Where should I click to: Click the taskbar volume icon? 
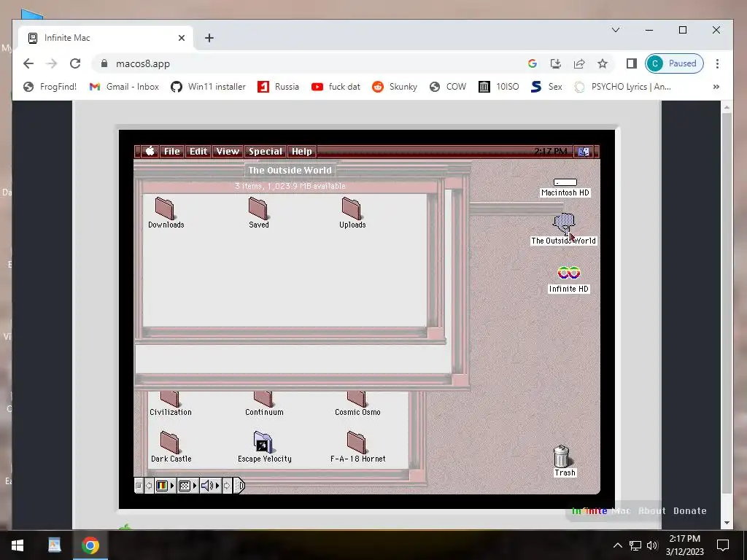(x=652, y=545)
